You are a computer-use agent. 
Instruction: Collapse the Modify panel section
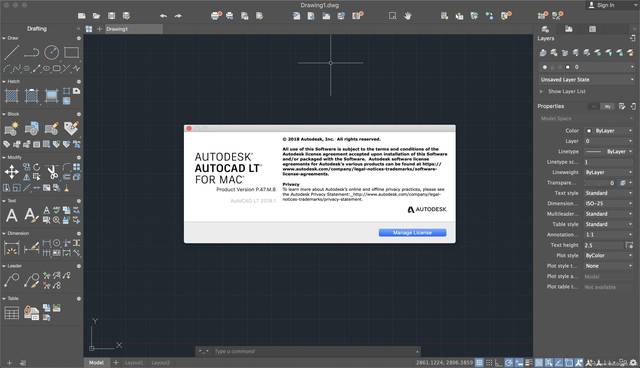4,157
